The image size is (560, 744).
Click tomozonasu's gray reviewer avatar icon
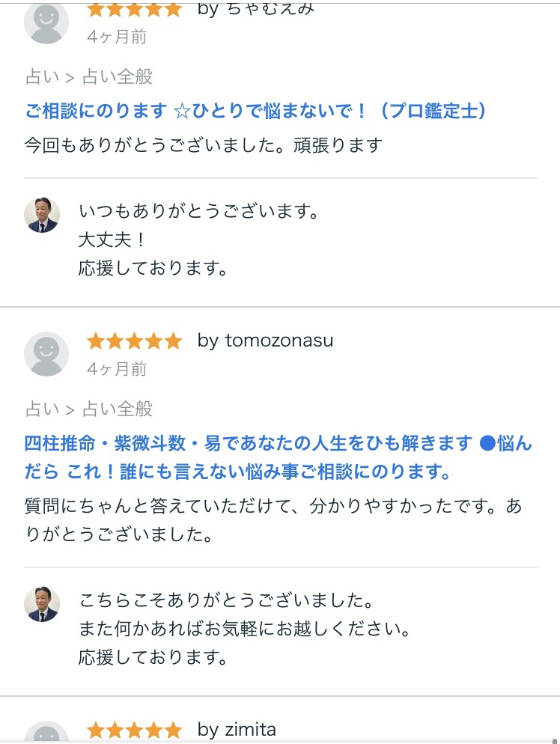46,354
